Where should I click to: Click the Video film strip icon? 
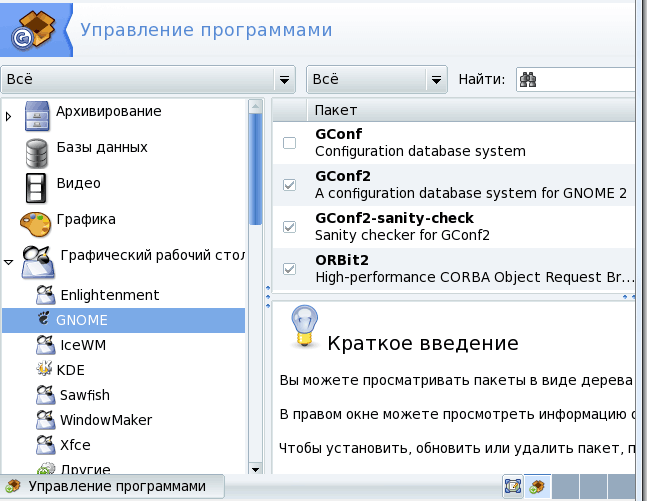coord(36,186)
